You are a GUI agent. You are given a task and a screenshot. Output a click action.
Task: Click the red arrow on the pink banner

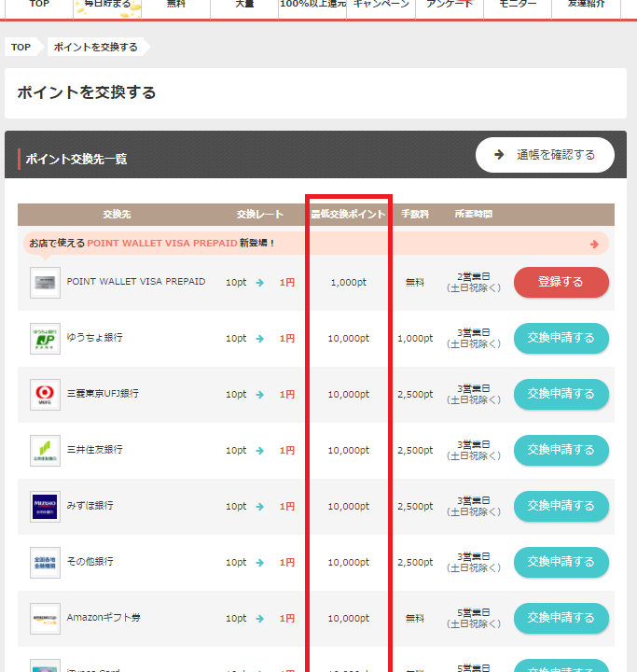(594, 244)
